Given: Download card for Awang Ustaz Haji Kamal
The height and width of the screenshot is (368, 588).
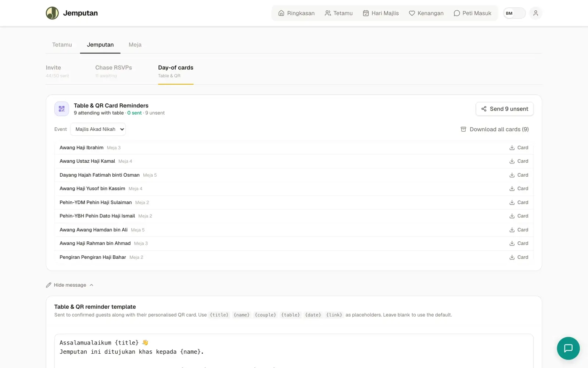Looking at the screenshot, I should [x=519, y=161].
